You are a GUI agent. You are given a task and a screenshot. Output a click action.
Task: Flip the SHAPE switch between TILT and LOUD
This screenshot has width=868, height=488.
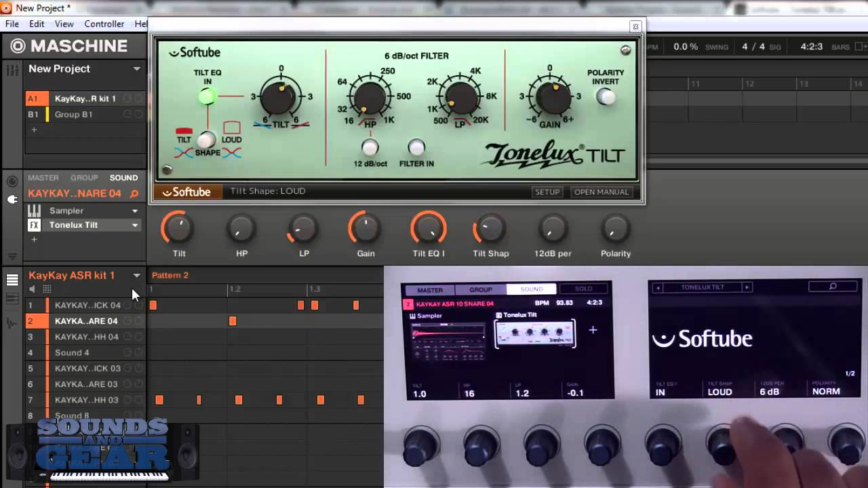point(206,140)
